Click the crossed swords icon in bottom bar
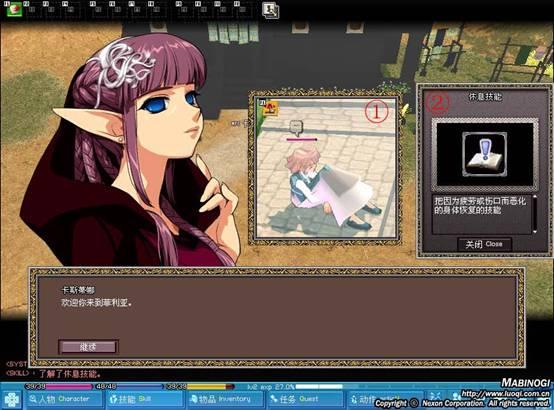Image resolution: width=554 pixels, height=410 pixels. coord(436,397)
